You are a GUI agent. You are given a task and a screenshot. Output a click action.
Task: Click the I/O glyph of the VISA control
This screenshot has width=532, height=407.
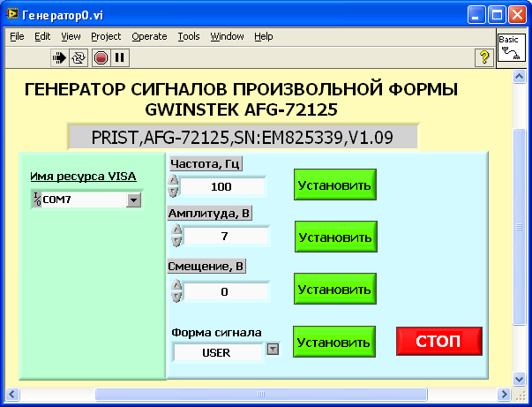coord(37,200)
